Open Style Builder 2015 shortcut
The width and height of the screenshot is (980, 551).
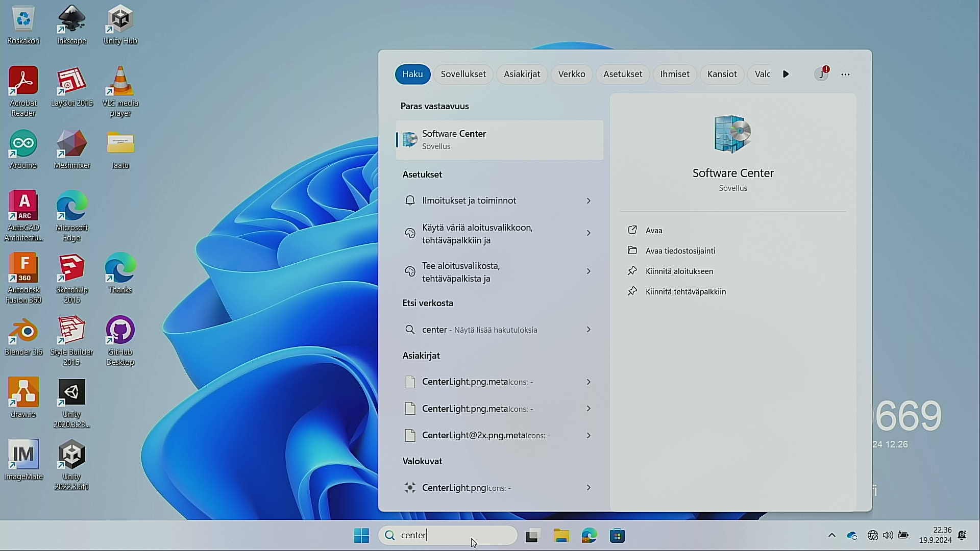click(71, 341)
